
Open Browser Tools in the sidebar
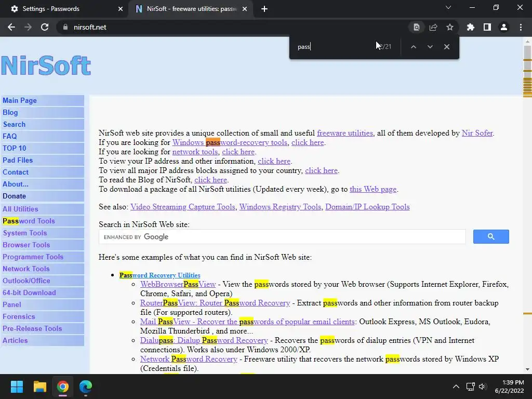point(43,245)
